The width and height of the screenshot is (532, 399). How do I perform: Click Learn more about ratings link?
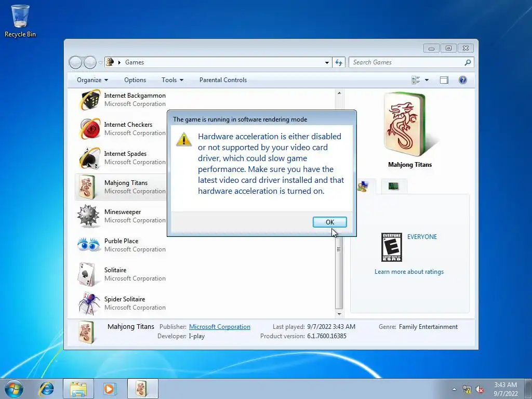tap(409, 272)
